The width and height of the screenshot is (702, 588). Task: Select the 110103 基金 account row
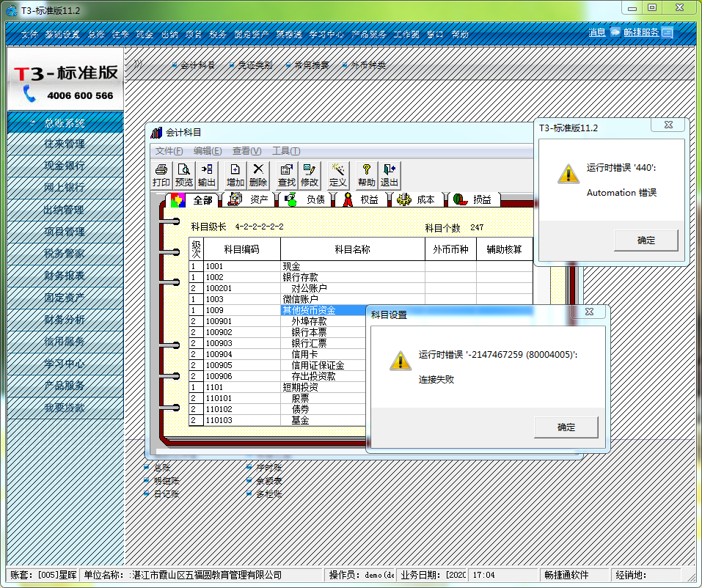(277, 420)
